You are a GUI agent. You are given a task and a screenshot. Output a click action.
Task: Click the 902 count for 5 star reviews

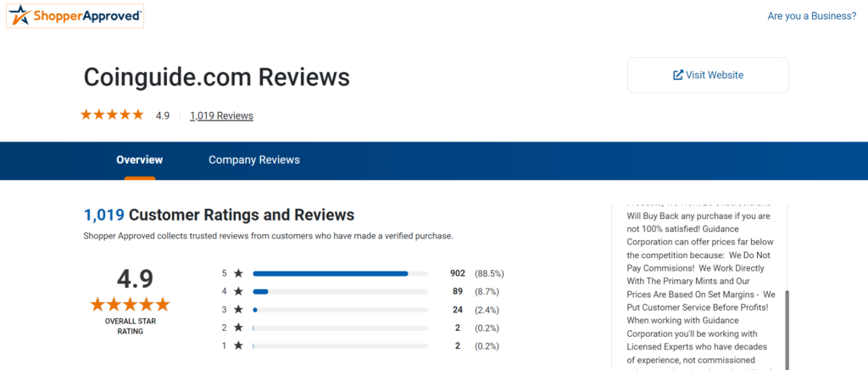click(457, 273)
